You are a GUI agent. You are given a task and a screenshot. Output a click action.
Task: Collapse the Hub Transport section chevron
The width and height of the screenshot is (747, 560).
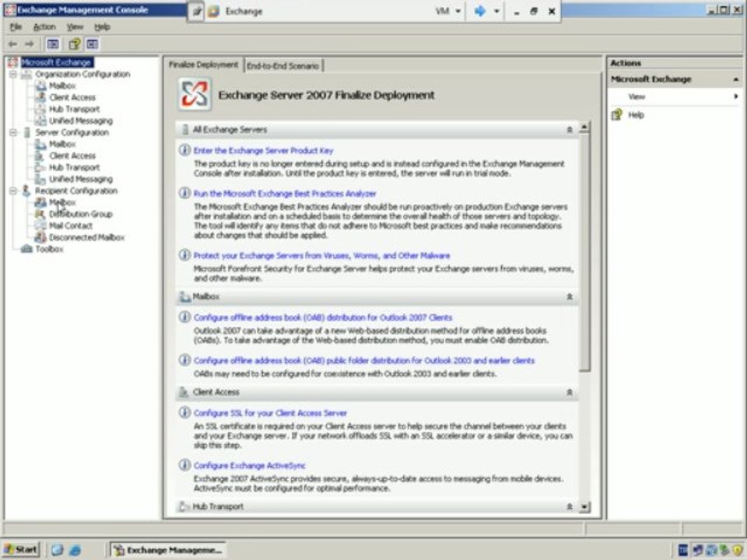click(x=570, y=506)
